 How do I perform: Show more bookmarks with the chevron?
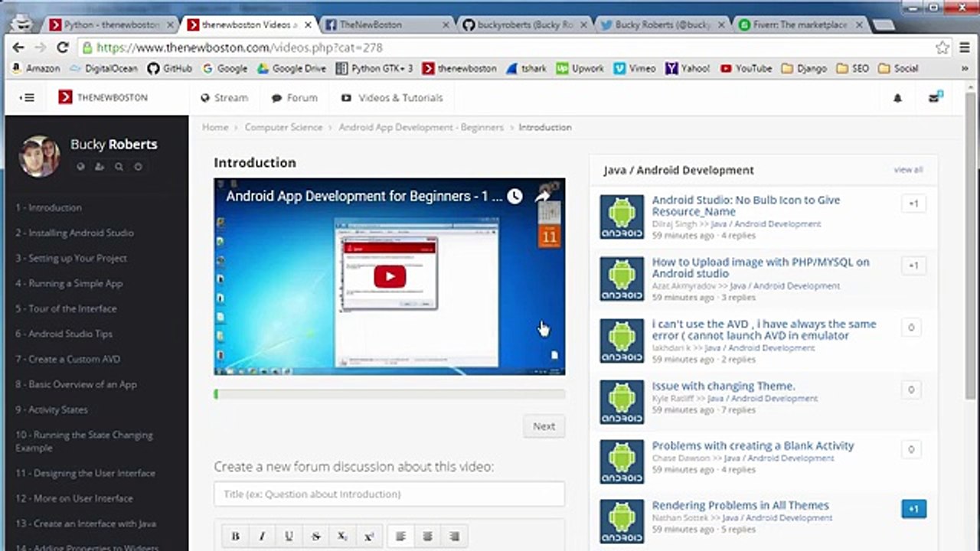pos(965,68)
